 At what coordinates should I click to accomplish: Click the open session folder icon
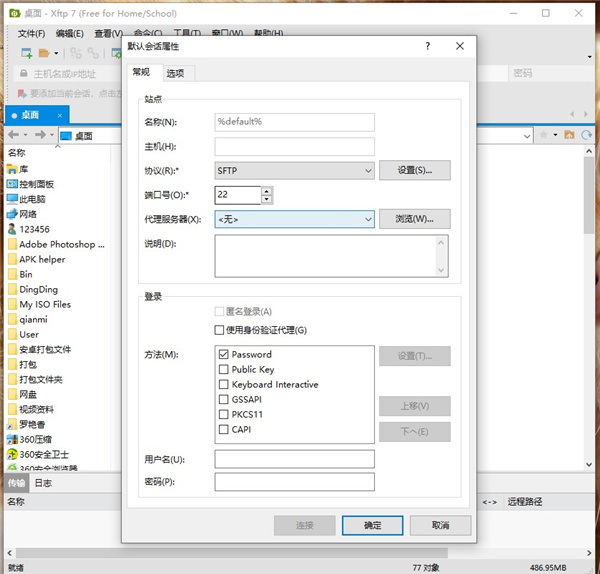pos(44,53)
